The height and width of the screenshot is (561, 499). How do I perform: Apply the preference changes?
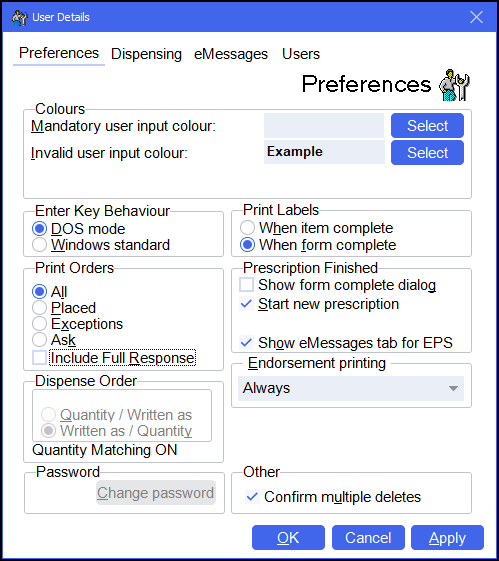coord(447,538)
